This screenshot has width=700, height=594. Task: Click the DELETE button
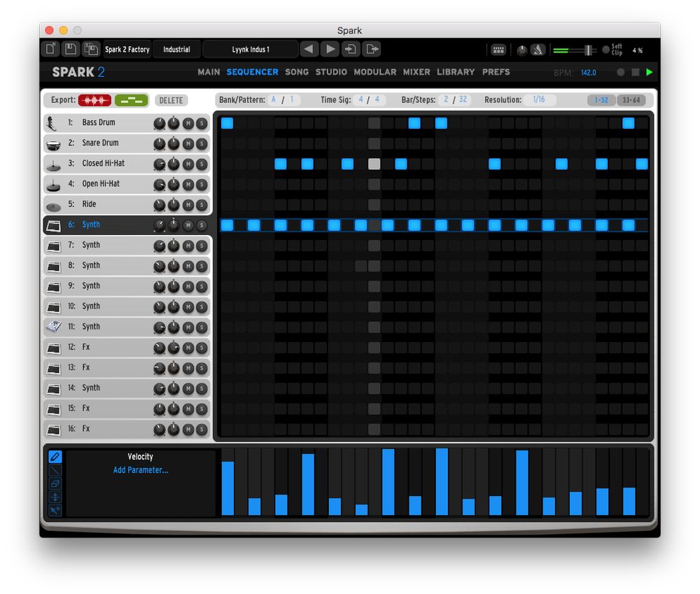coord(171,100)
